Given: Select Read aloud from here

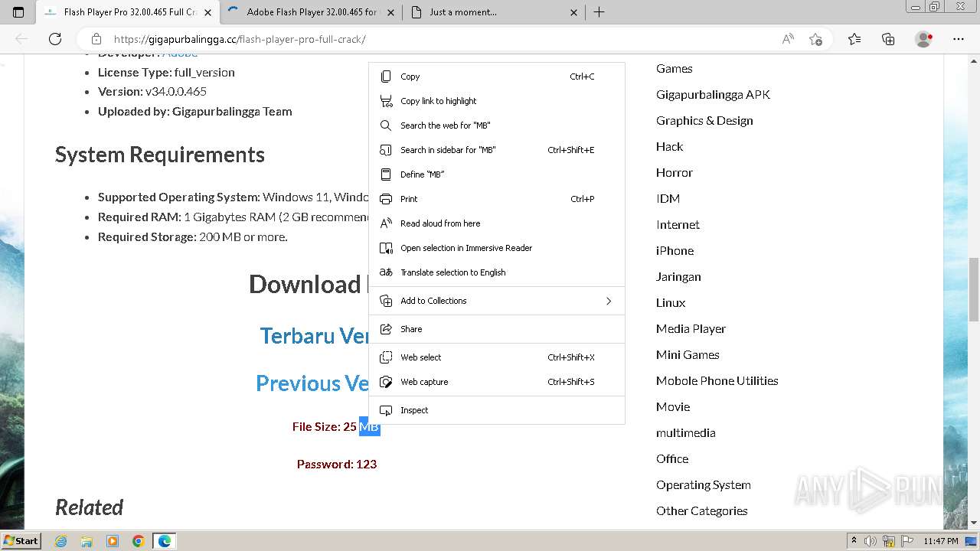Looking at the screenshot, I should 497,223.
